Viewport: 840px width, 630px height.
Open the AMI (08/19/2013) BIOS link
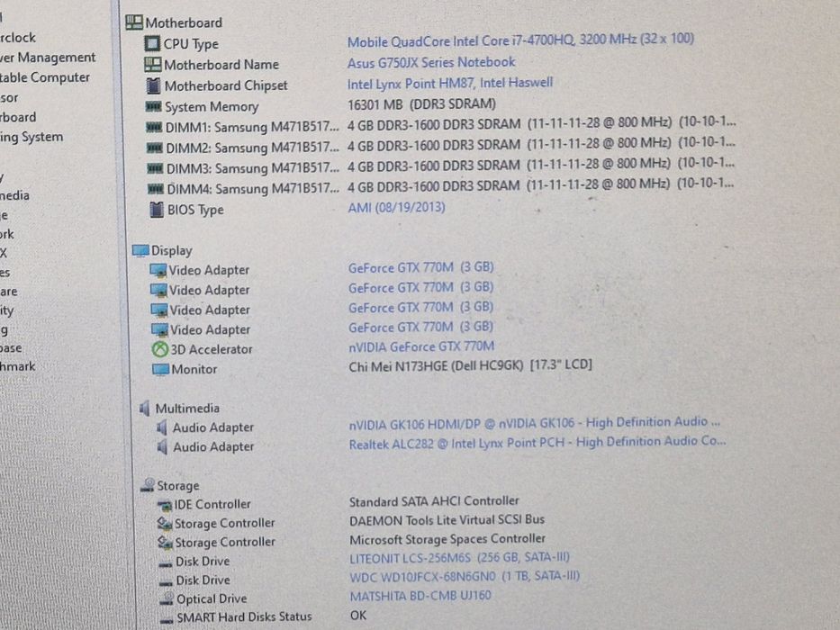coord(396,207)
